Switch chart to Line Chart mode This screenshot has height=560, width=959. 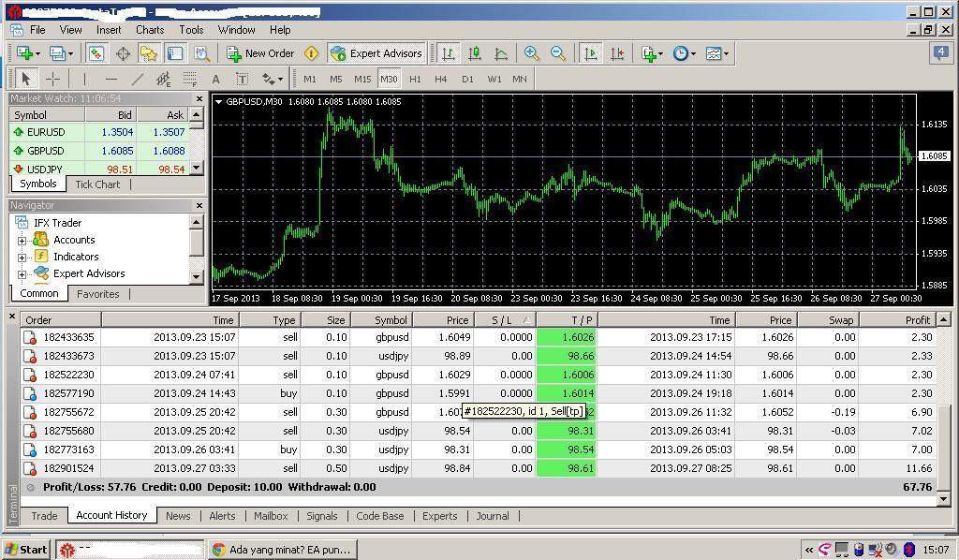point(501,53)
